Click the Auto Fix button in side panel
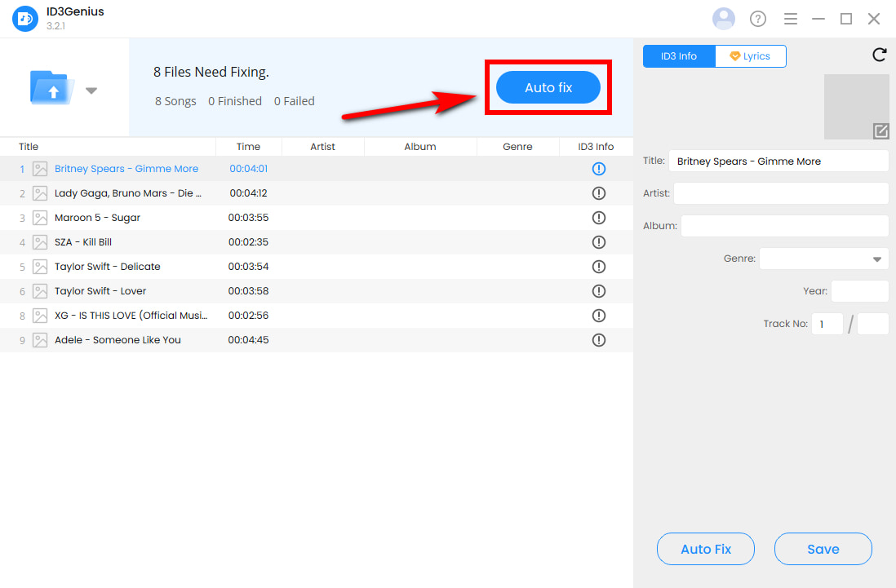Viewport: 896px width, 588px height. [x=706, y=549]
